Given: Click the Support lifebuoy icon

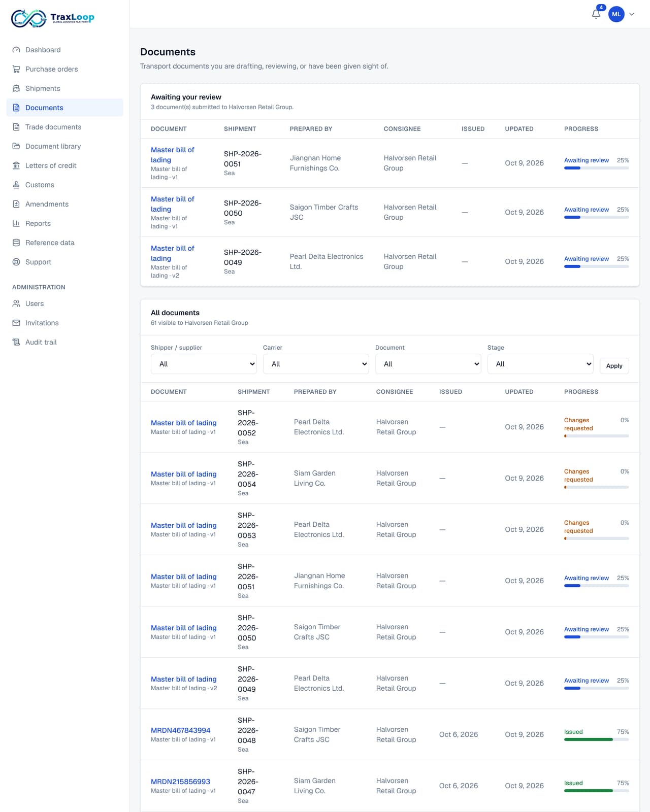Looking at the screenshot, I should (16, 262).
